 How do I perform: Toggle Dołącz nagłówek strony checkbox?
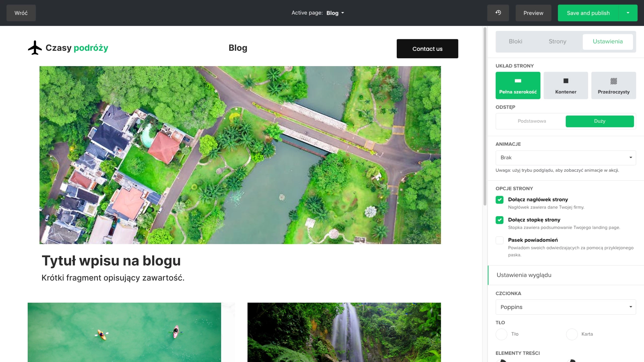click(499, 200)
